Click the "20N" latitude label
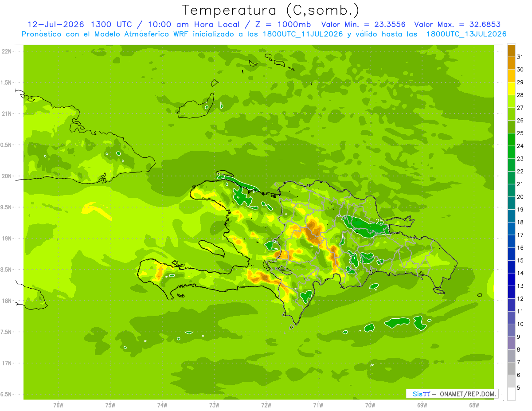Screen dimensions: 532x411 click(8, 176)
